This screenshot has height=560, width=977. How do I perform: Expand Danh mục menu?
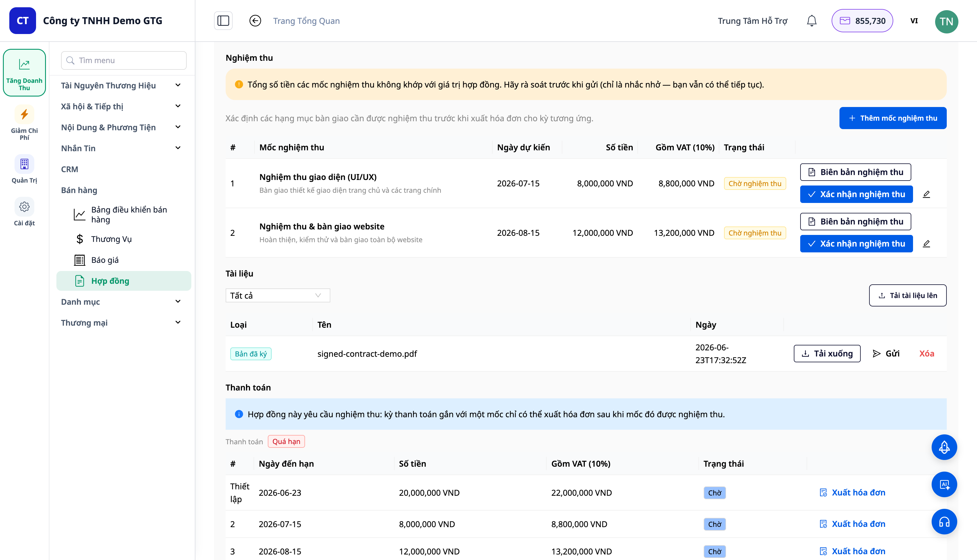[121, 302]
